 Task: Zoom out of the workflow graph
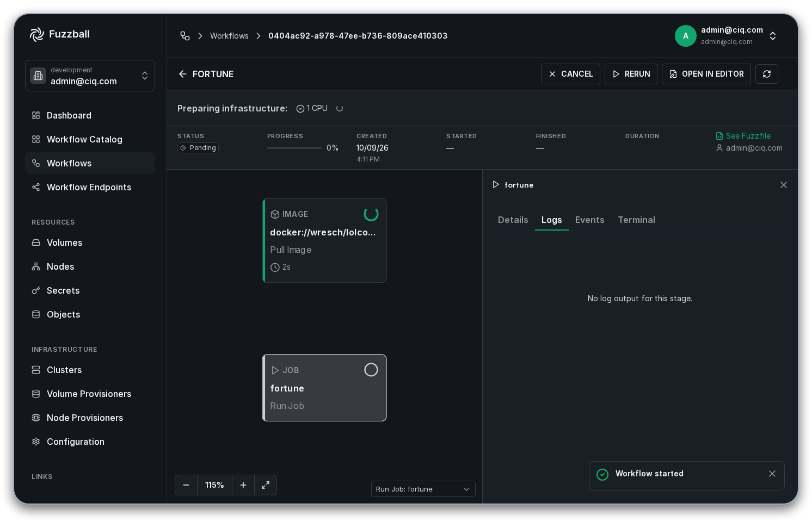(186, 485)
